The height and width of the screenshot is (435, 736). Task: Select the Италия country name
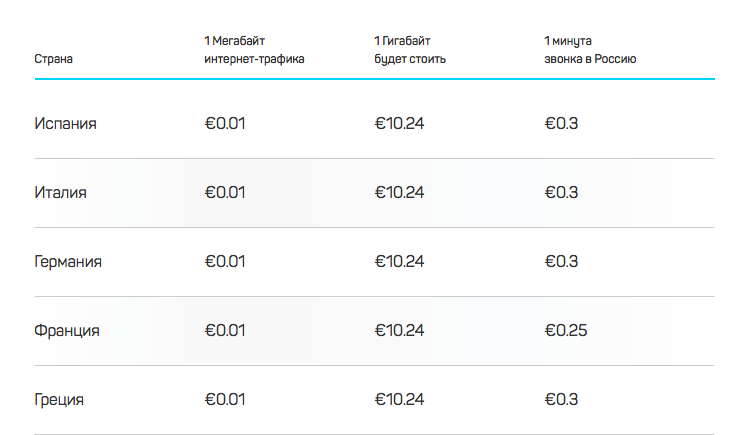pos(60,192)
